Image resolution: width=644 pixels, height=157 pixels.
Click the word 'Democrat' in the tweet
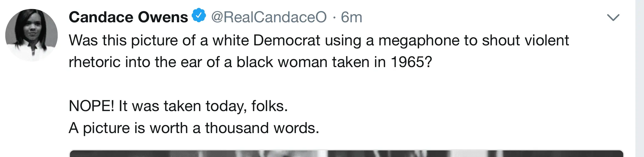(x=286, y=40)
